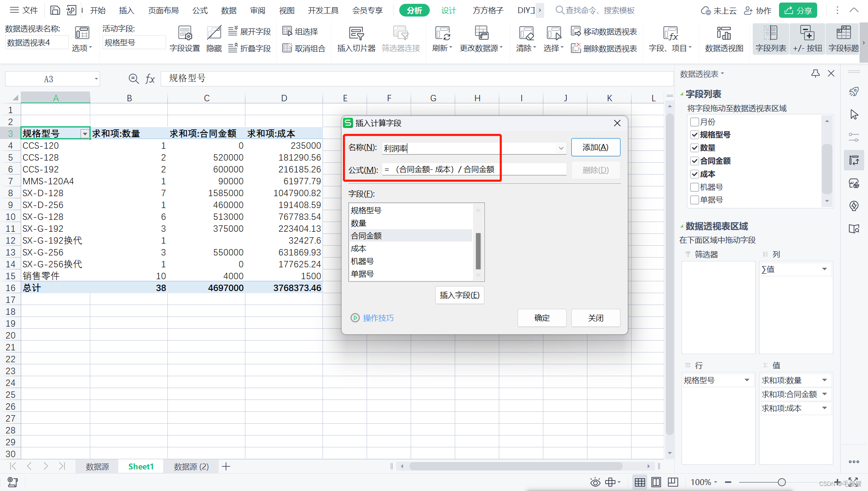868x491 pixels.
Task: Check the 机器号 field checkbox
Action: 695,187
